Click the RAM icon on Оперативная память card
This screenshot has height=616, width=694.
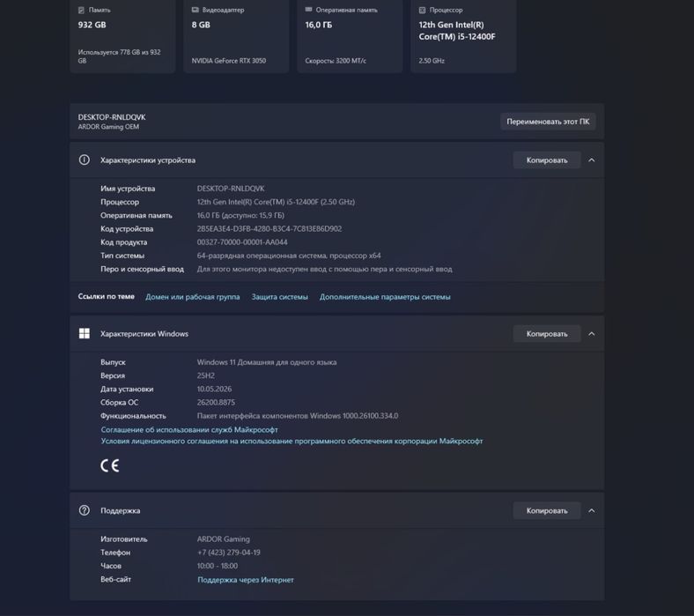[x=308, y=10]
